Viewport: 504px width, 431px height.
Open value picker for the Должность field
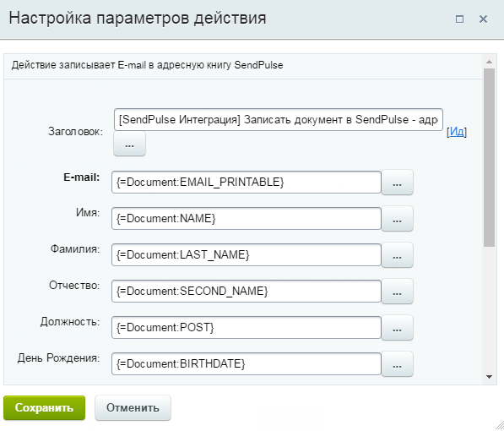(398, 328)
